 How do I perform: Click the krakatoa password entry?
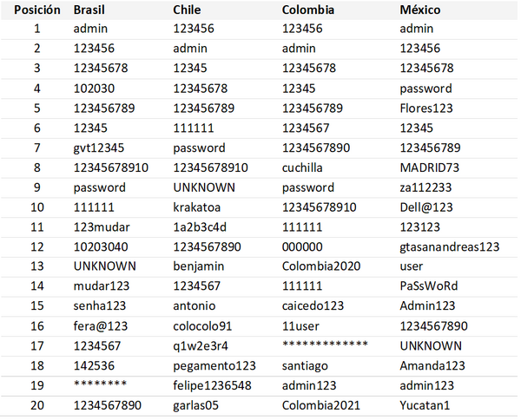coord(197,207)
